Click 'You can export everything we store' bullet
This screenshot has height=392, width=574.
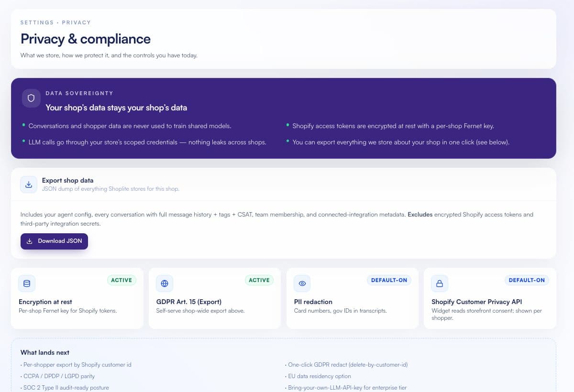(x=401, y=142)
